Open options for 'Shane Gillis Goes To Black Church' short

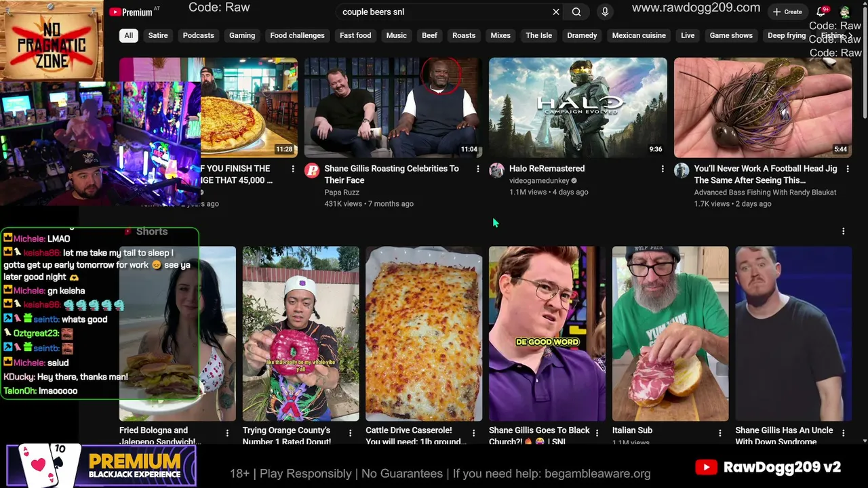pos(597,432)
